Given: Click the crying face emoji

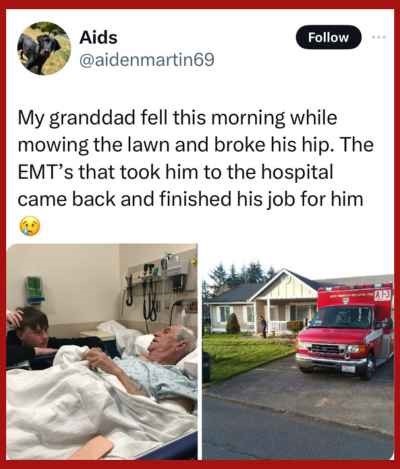Looking at the screenshot, I should [30, 226].
